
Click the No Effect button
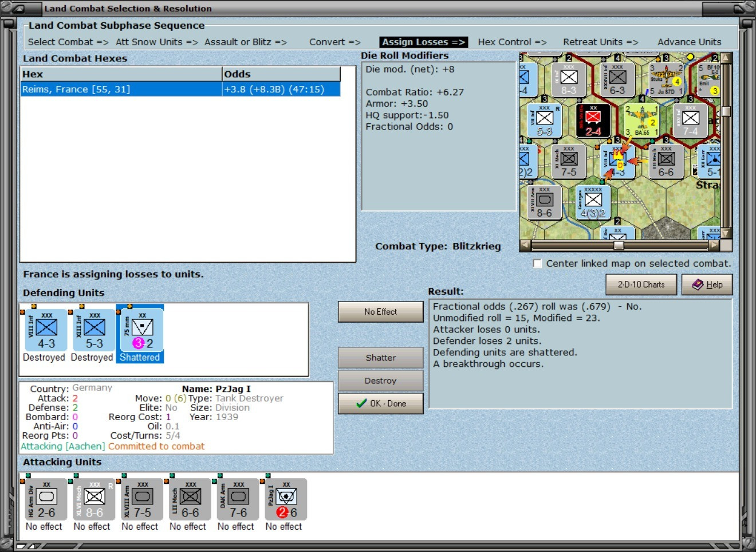coord(381,312)
